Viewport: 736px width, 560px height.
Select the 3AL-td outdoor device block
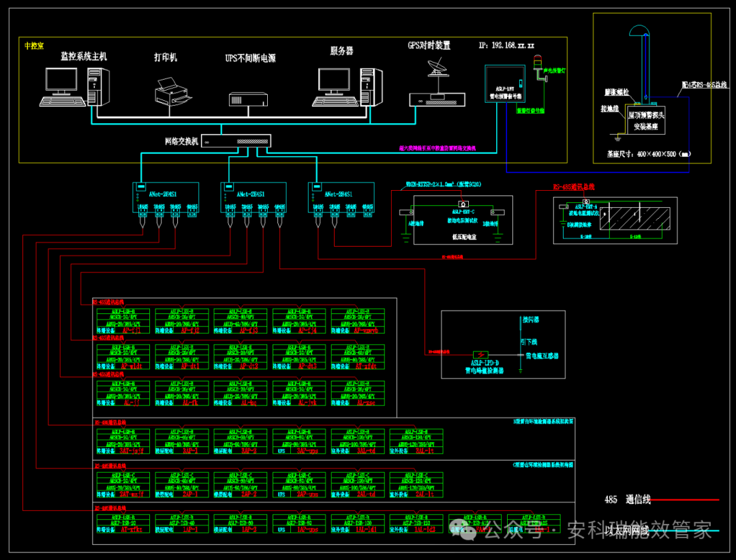point(358,441)
